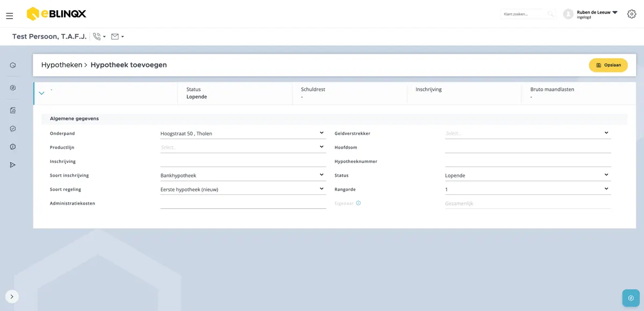Open the Rangorde dropdown
This screenshot has width=644, height=311.
coord(528,189)
